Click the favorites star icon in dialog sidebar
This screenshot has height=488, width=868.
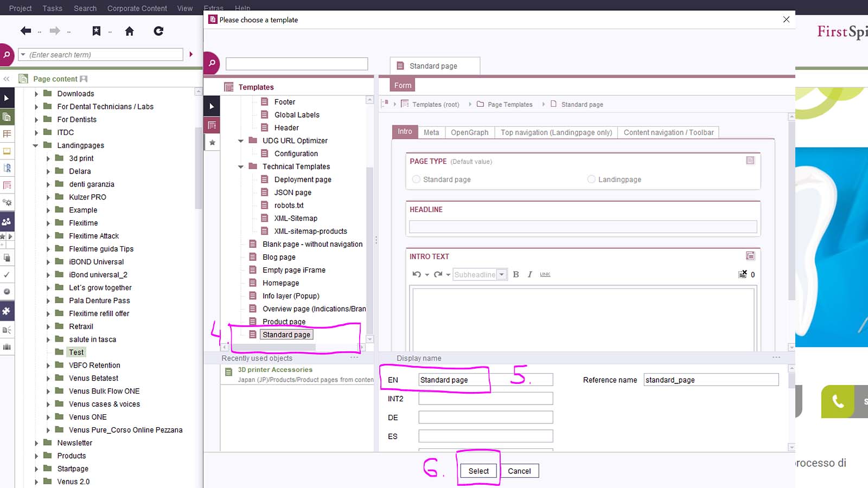point(212,143)
